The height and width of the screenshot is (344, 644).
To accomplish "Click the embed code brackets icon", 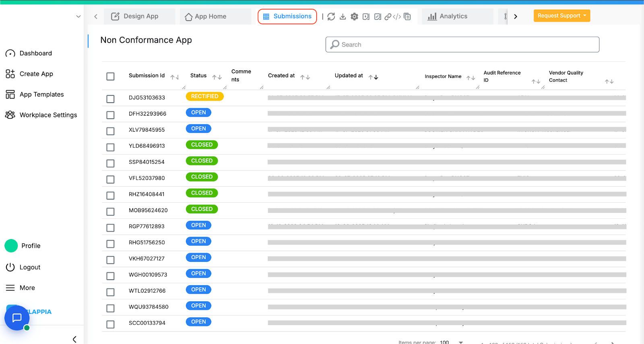I will [397, 16].
